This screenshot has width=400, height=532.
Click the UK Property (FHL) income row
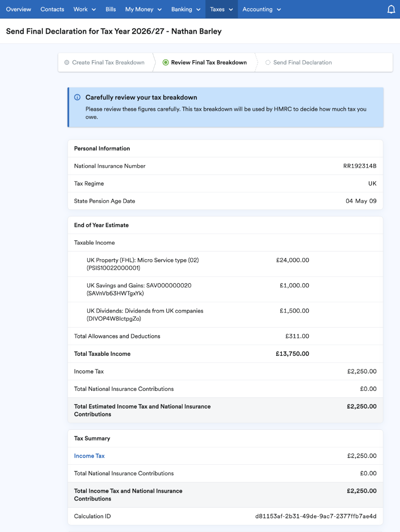[225, 264]
